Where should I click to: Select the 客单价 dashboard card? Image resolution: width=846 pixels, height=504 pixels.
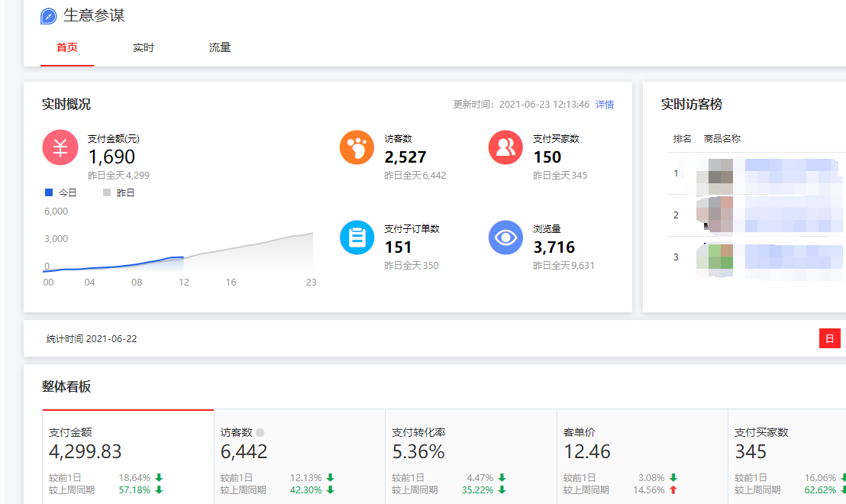tap(642, 457)
